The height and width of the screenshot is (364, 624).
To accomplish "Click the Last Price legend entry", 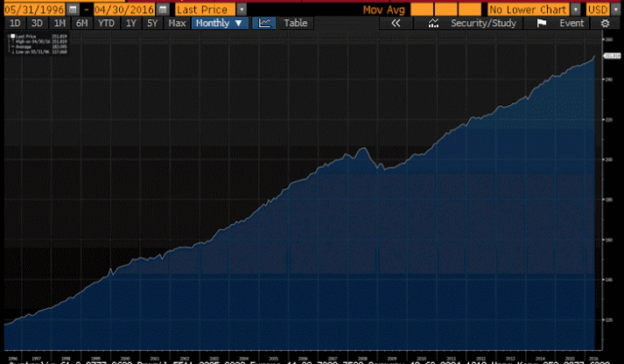I will coord(39,36).
